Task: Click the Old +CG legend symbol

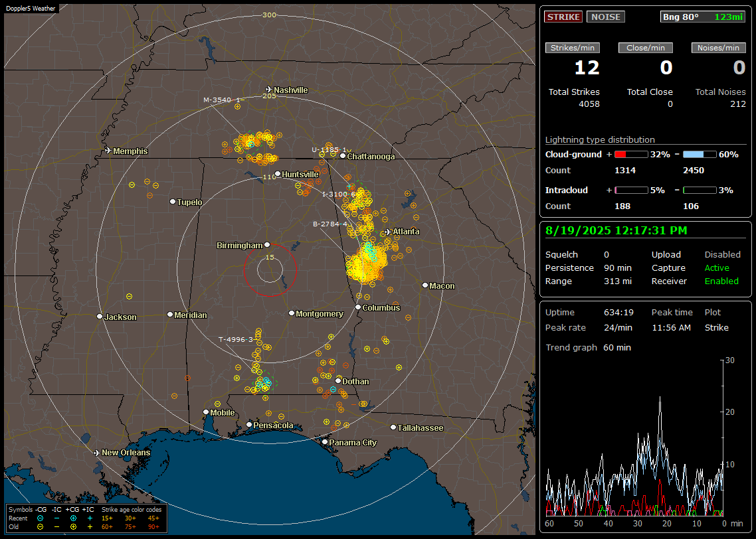Action: click(73, 527)
